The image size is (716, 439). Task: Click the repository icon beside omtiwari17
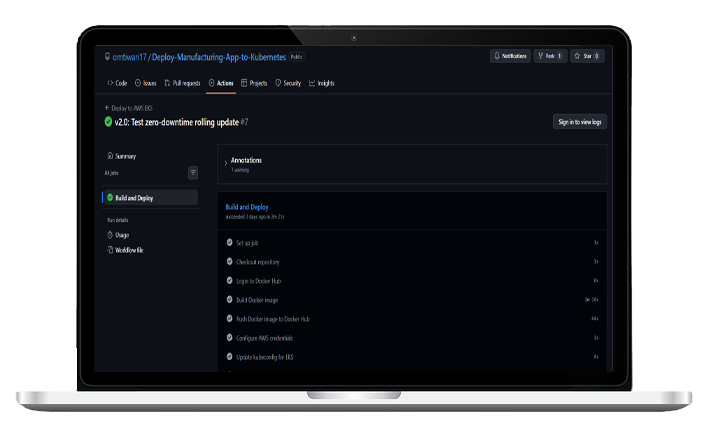(x=107, y=57)
